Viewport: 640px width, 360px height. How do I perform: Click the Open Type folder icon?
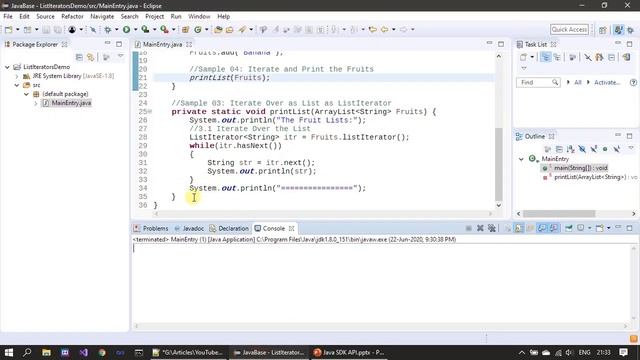(218, 29)
